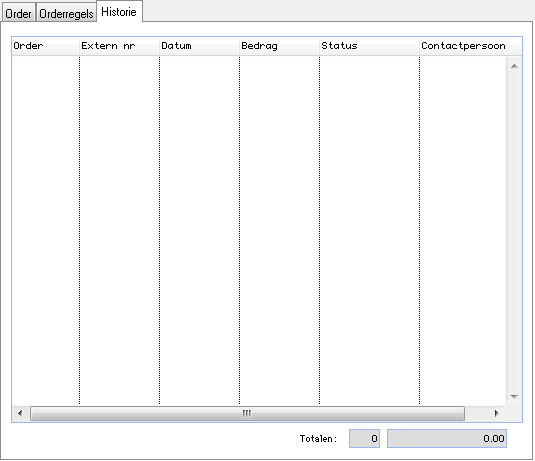Select the Historie tab
The image size is (535, 461).
click(119, 11)
